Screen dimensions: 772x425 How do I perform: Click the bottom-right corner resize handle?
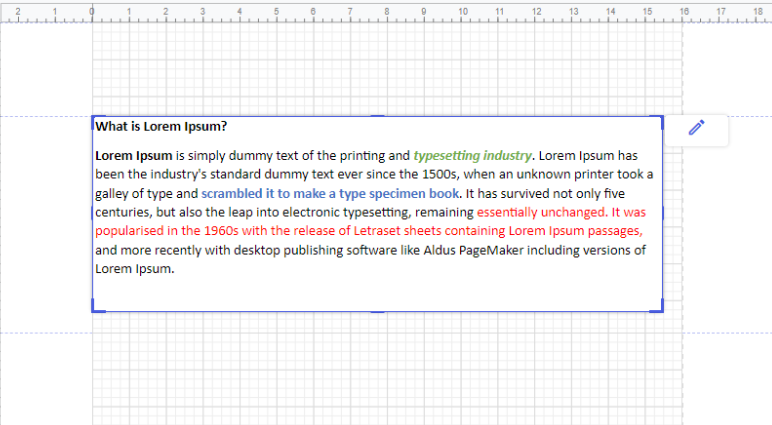(x=657, y=306)
